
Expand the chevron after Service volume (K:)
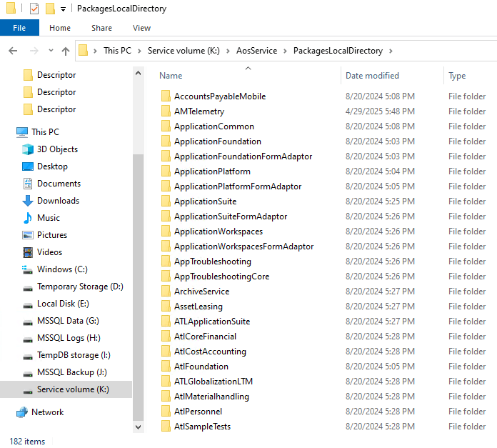pos(228,51)
